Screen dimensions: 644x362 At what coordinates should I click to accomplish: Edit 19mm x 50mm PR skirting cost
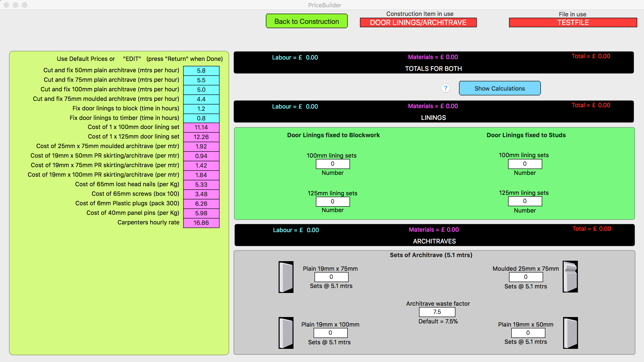(201, 156)
